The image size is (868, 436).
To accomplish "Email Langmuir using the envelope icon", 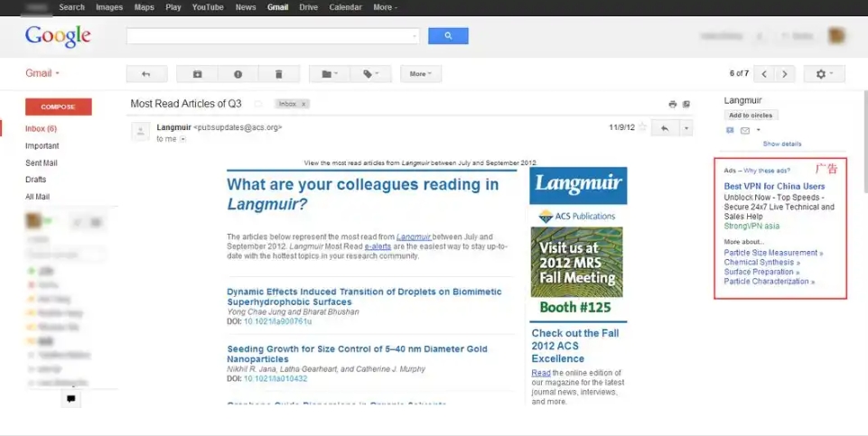I will 745,131.
